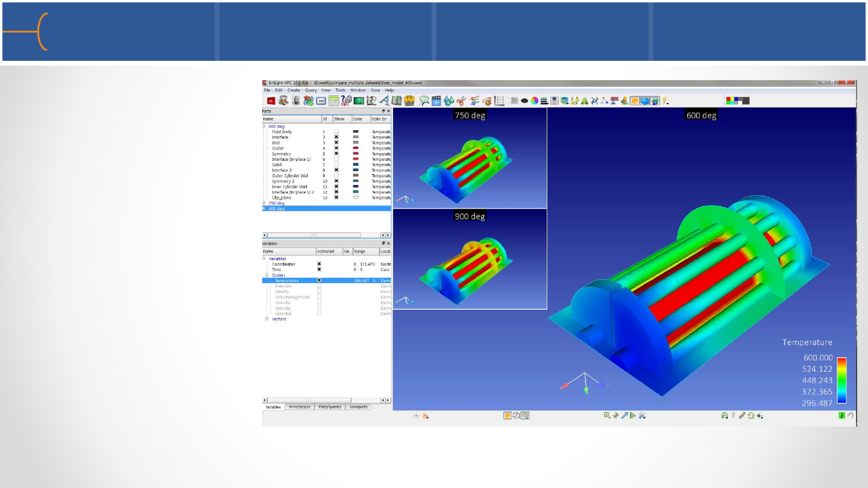Click the text annotation 'A' icon

coord(384,101)
